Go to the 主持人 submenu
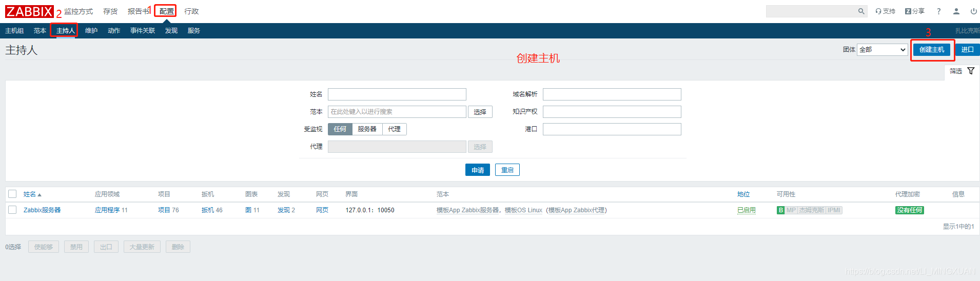The width and height of the screenshot is (980, 281). [66, 31]
